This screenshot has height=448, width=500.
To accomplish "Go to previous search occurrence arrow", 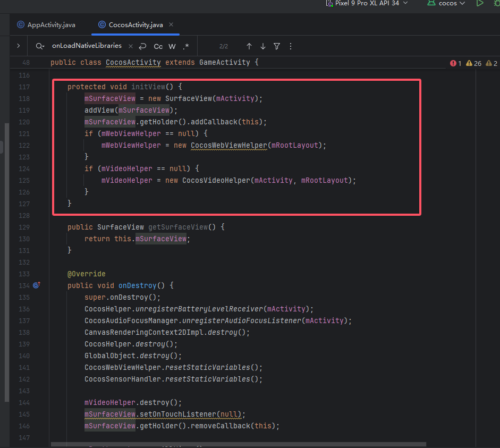I will tap(249, 46).
